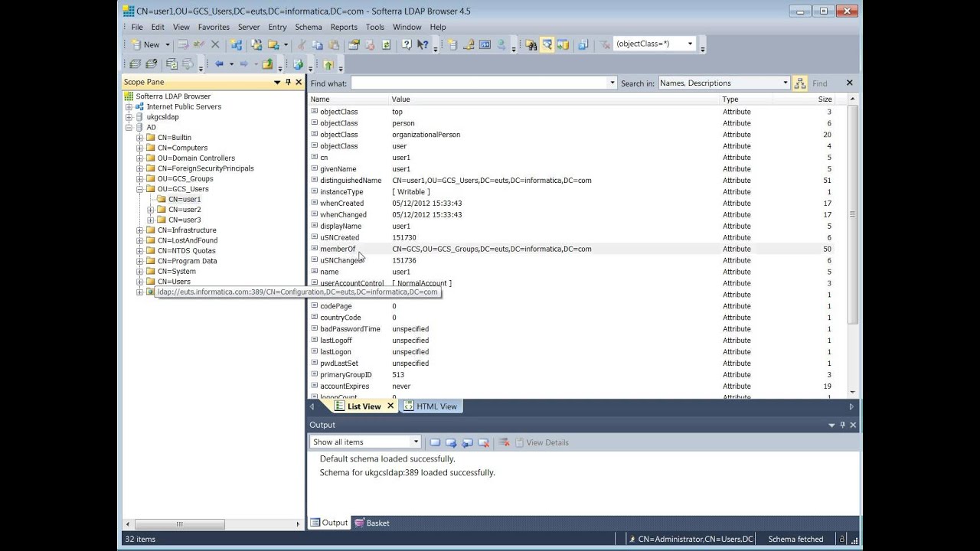
Task: Open the (objectClass=*) filter dropdown
Action: coord(690,44)
